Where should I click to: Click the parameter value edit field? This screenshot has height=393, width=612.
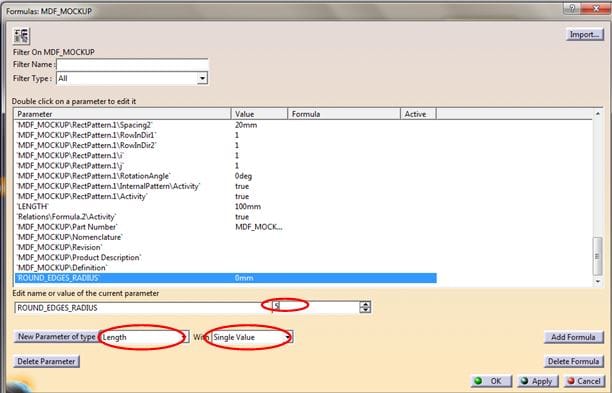(x=316, y=308)
